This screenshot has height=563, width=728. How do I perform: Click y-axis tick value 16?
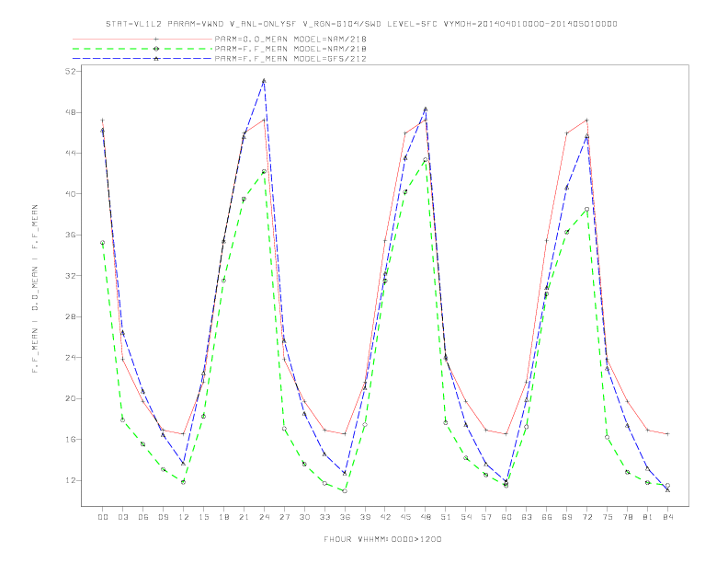tap(71, 440)
